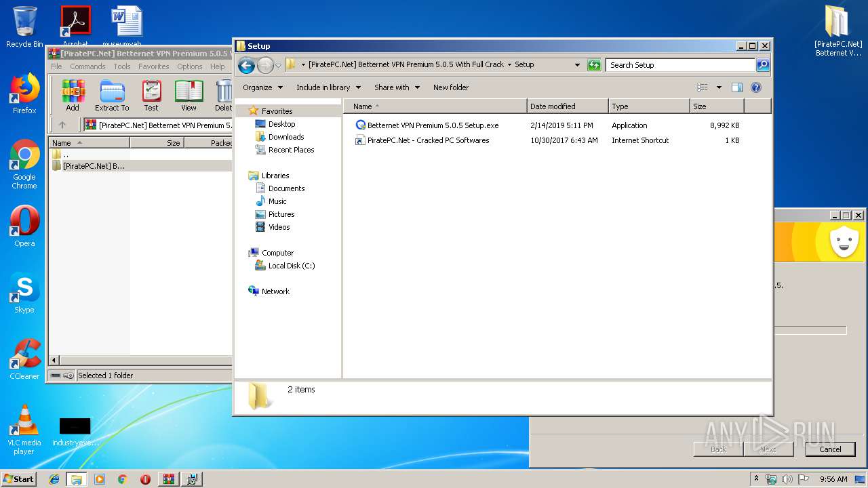
Task: Click the WinRAR View icon
Action: 189,96
